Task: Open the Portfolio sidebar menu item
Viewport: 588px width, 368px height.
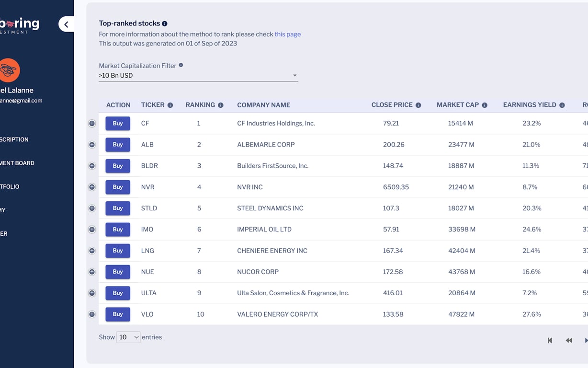Action: tap(10, 187)
